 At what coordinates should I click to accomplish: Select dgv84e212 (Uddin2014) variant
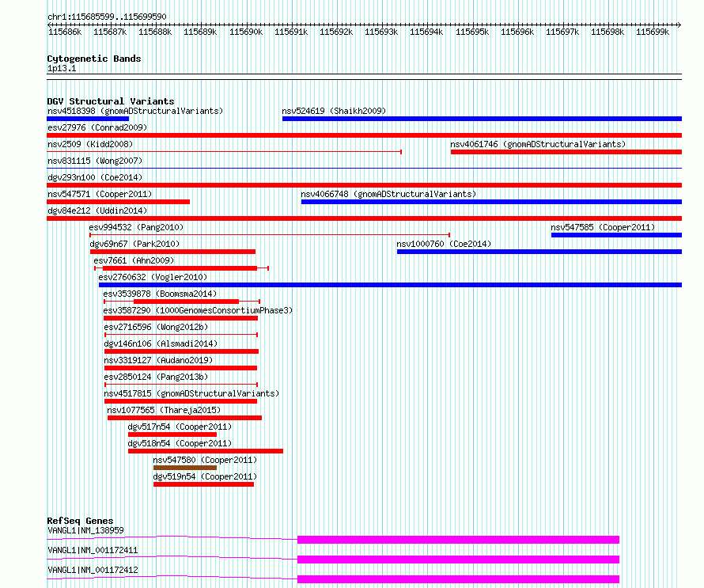[x=97, y=211]
